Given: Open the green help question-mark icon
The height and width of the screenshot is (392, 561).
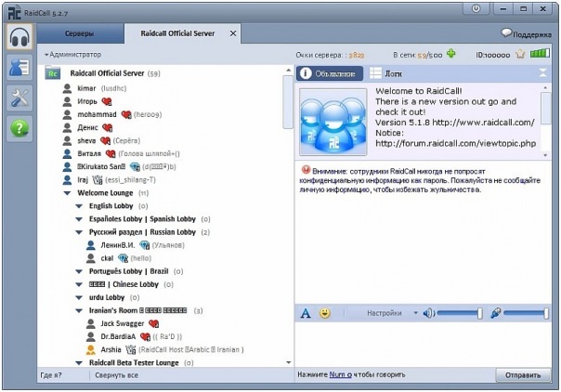Looking at the screenshot, I should (20, 128).
